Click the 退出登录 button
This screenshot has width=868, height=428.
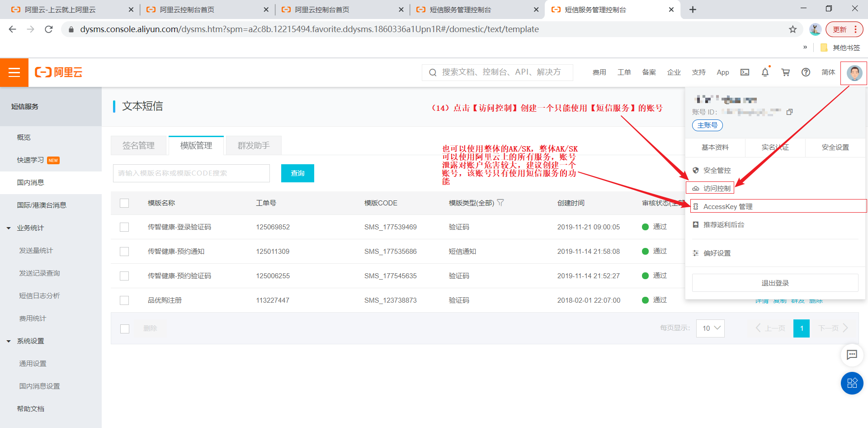coord(775,283)
